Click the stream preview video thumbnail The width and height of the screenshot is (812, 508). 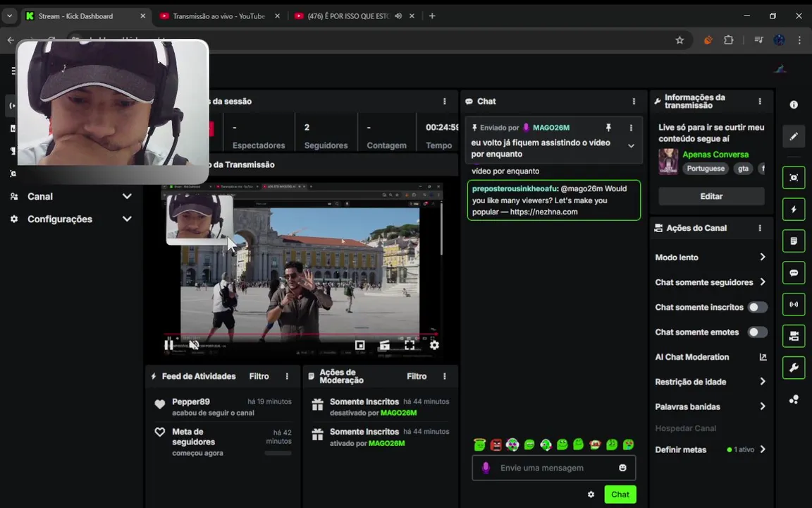coord(302,270)
